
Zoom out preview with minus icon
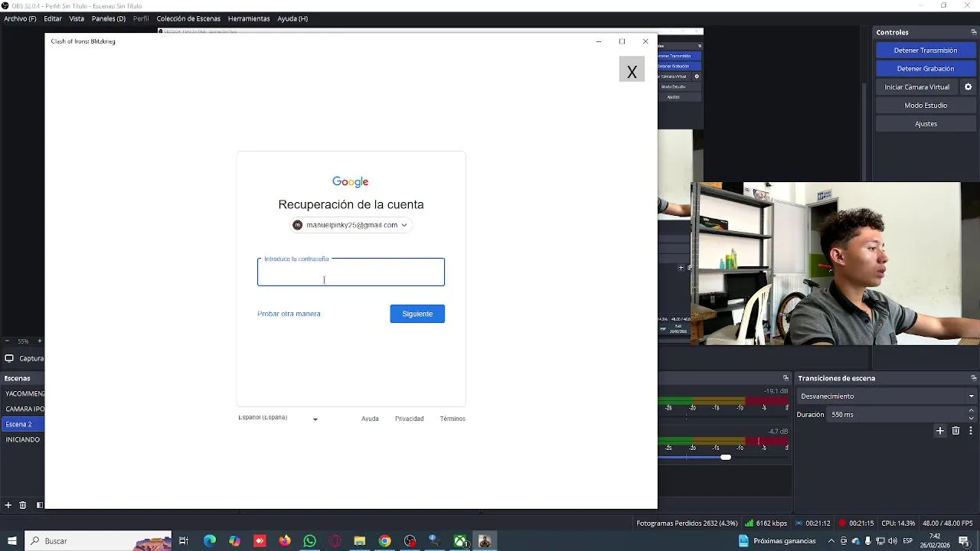pyautogui.click(x=7, y=341)
